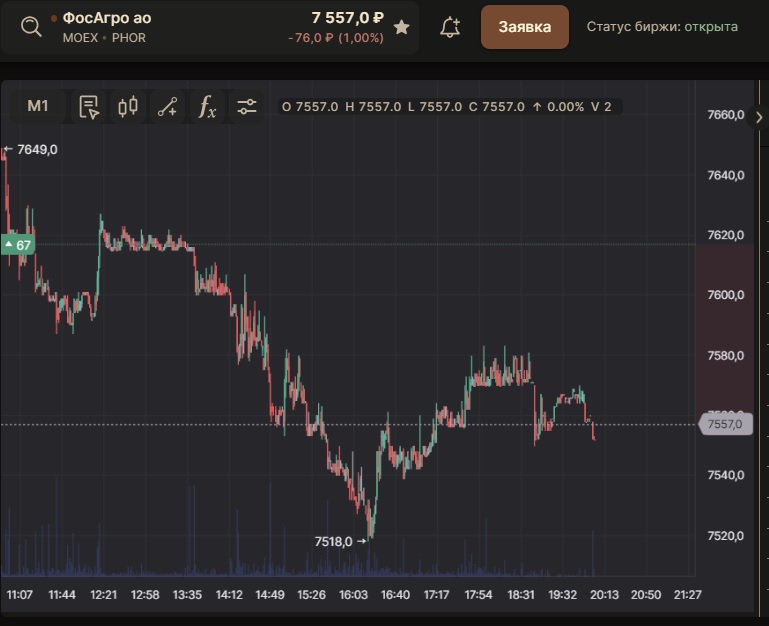This screenshot has width=769, height=626.
Task: Click the exchange status открыта text
Action: tap(711, 26)
